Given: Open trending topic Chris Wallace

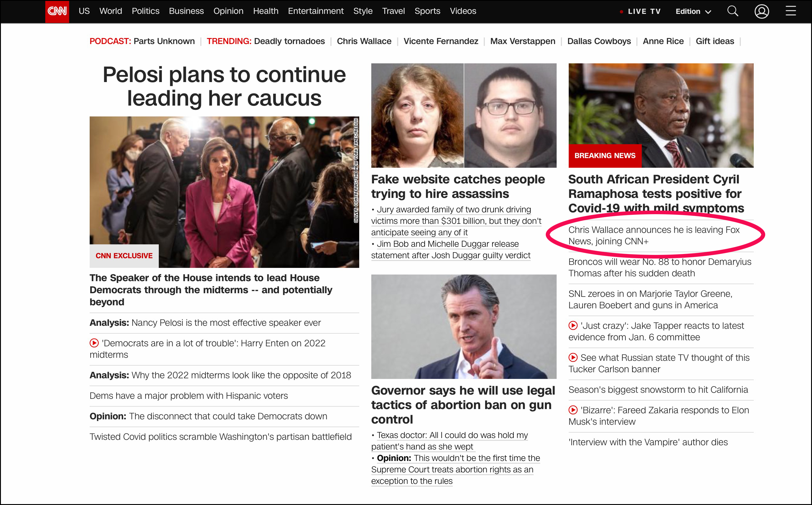Looking at the screenshot, I should click(x=364, y=41).
